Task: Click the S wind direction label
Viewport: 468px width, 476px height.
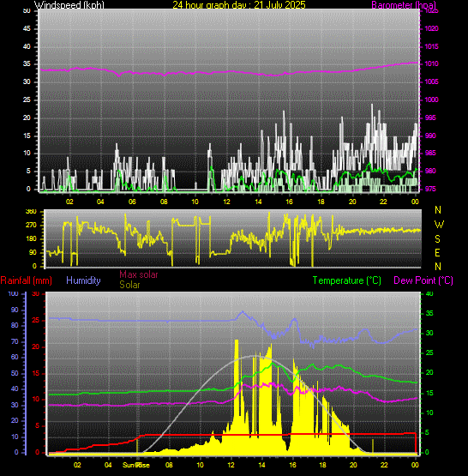Action: pyautogui.click(x=437, y=239)
